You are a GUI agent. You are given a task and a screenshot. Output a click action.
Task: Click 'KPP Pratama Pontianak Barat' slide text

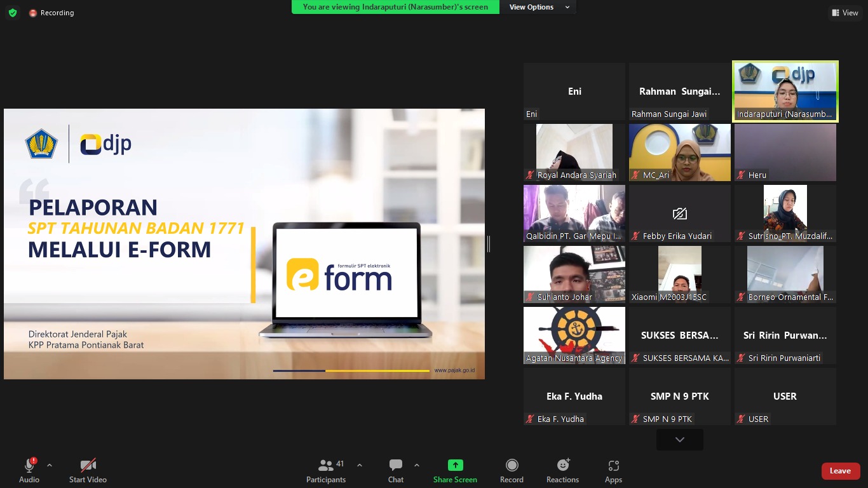pyautogui.click(x=86, y=345)
